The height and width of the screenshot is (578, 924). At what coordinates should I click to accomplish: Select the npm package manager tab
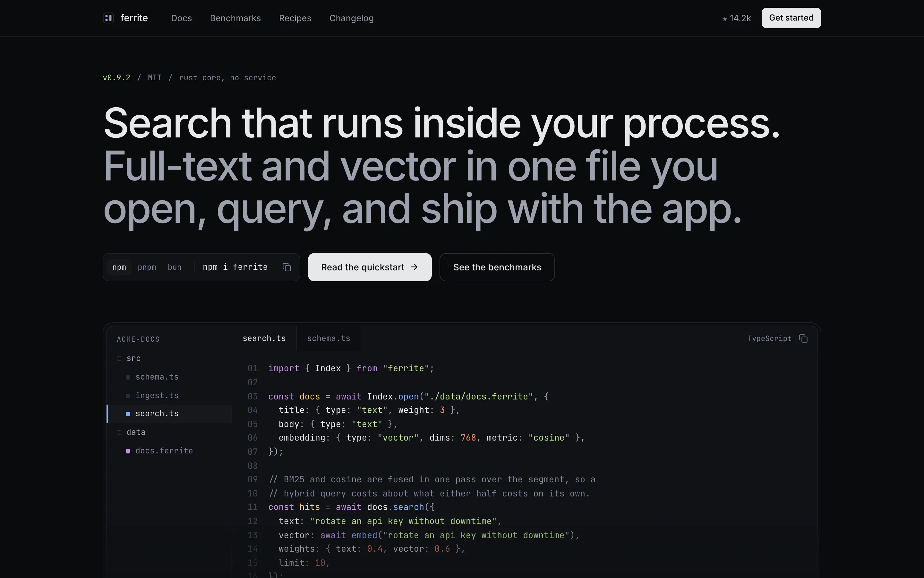[119, 267]
